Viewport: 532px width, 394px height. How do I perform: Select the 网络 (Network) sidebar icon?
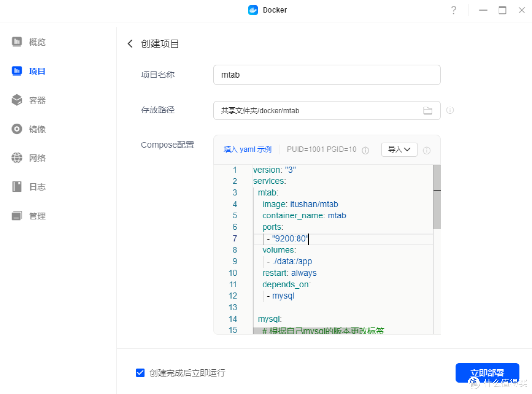[16, 158]
